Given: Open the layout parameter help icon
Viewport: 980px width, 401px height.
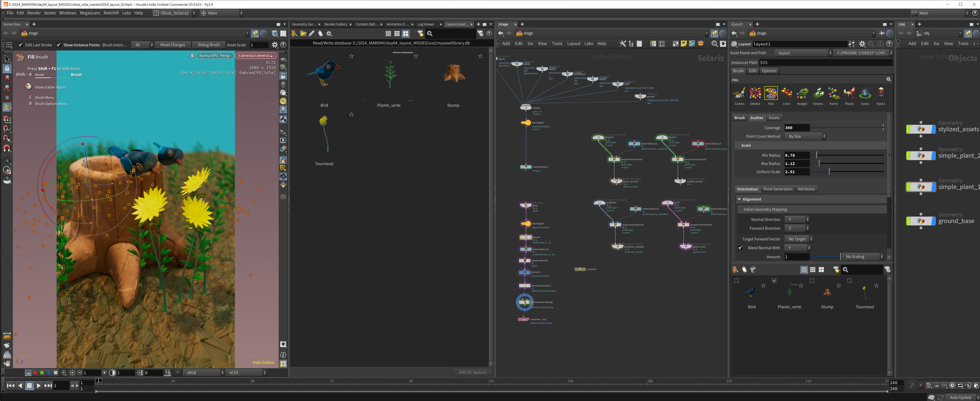Looking at the screenshot, I should tap(889, 44).
